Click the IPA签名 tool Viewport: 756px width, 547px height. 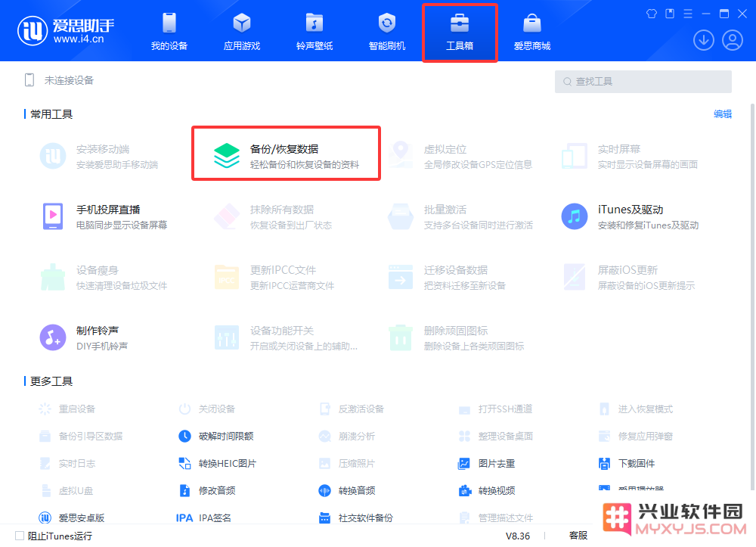204,517
